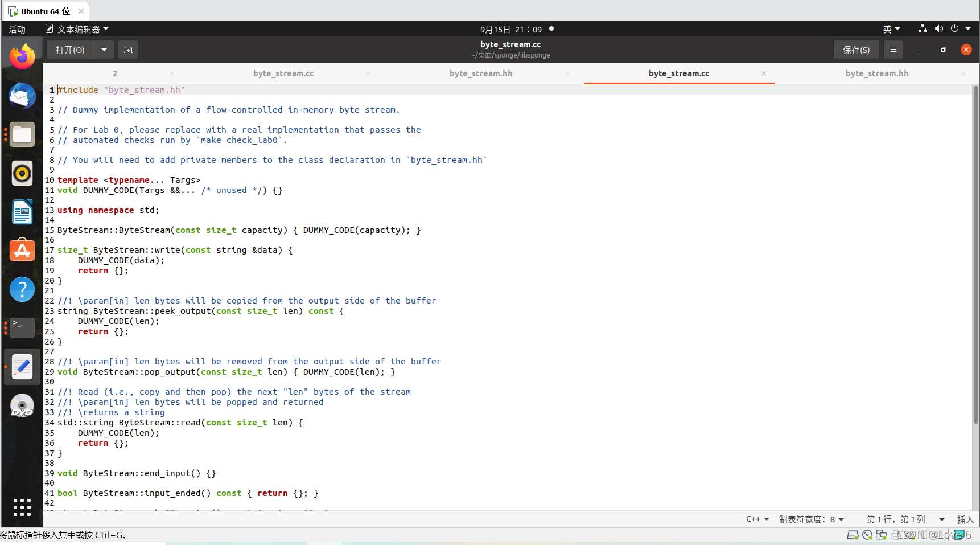Image resolution: width=980 pixels, height=545 pixels.
Task: Click the wired network status icon
Action: click(x=923, y=28)
